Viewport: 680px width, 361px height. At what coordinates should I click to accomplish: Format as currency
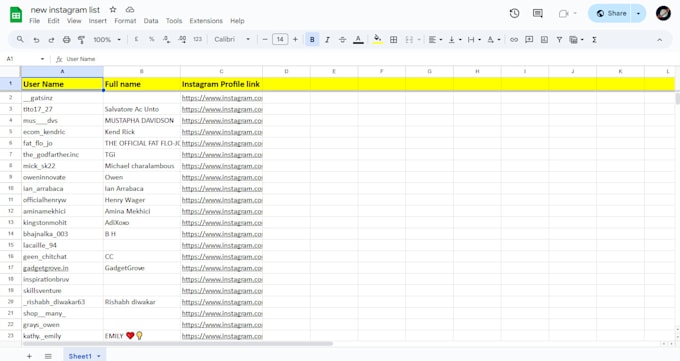coord(136,39)
